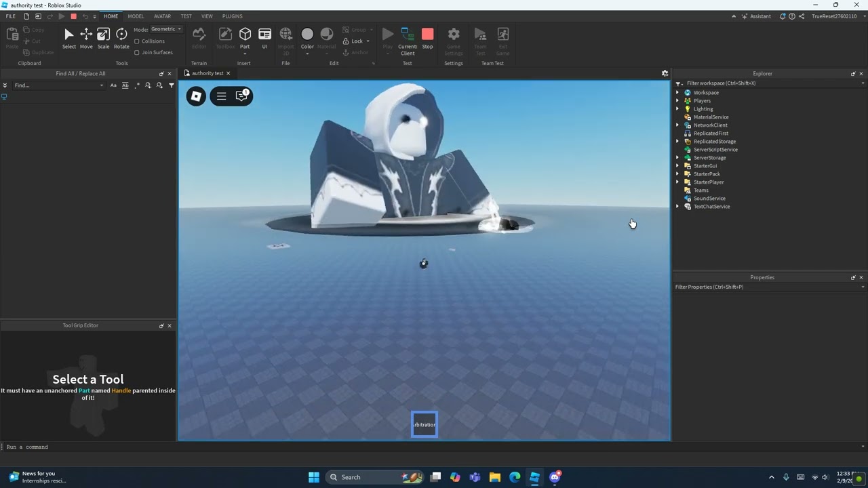Open the dropdown arrow under Color
The width and height of the screenshot is (868, 488).
point(307,53)
